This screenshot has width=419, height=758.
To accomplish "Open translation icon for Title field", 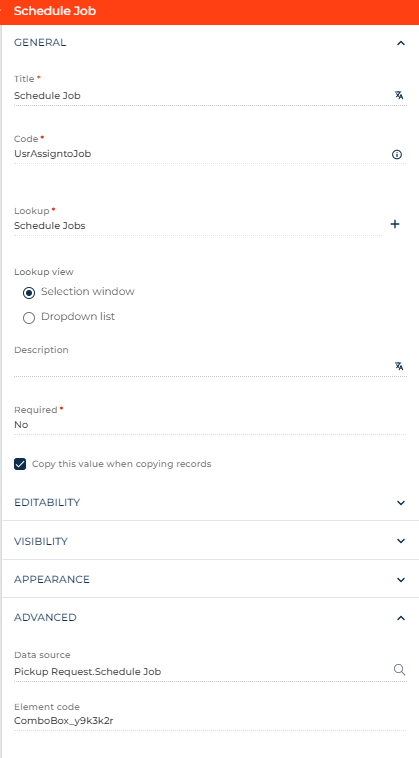I will pos(399,95).
